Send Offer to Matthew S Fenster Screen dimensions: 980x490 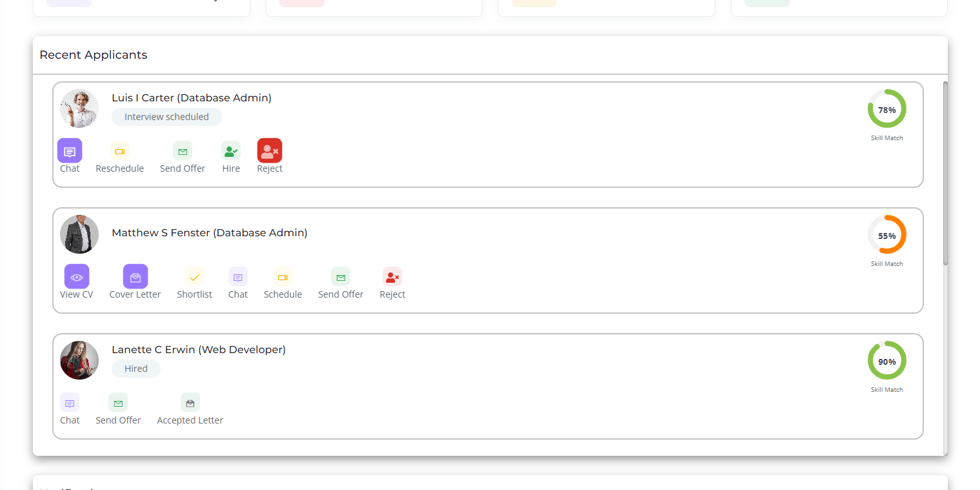[341, 277]
